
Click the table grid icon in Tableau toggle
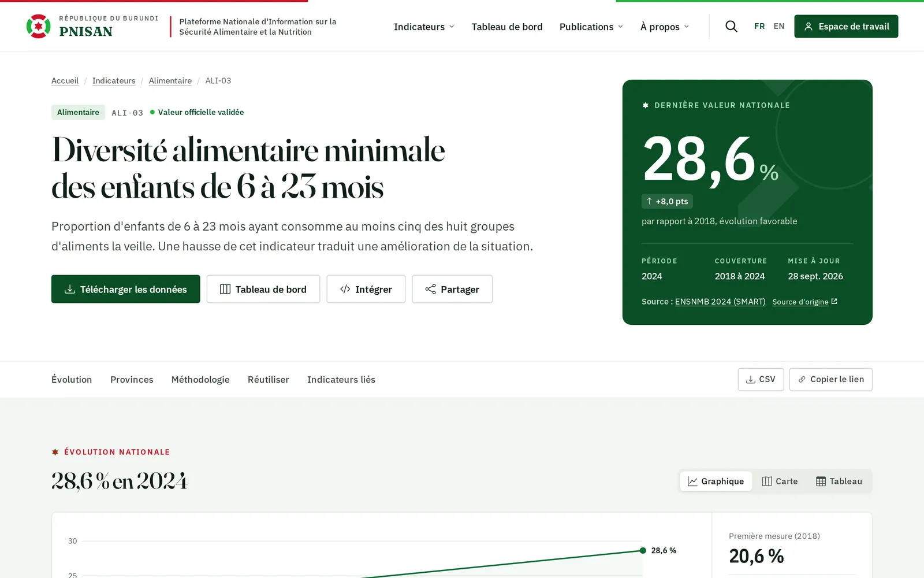[x=821, y=481]
